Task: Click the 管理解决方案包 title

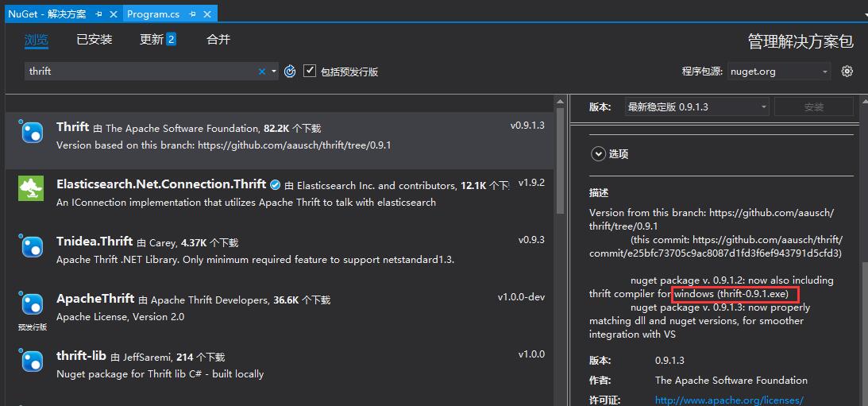Action: 800,41
